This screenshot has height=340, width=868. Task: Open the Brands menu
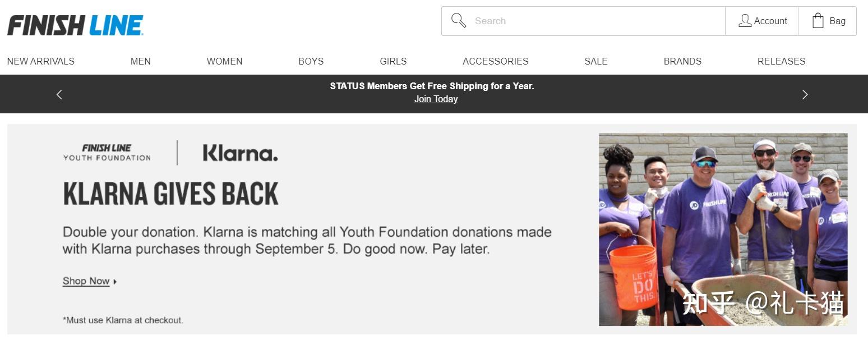[682, 61]
